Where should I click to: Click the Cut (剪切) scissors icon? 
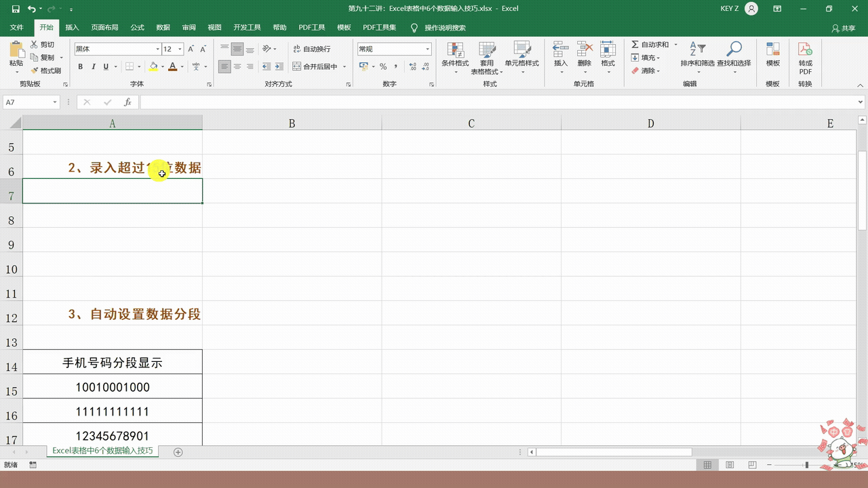(x=35, y=45)
